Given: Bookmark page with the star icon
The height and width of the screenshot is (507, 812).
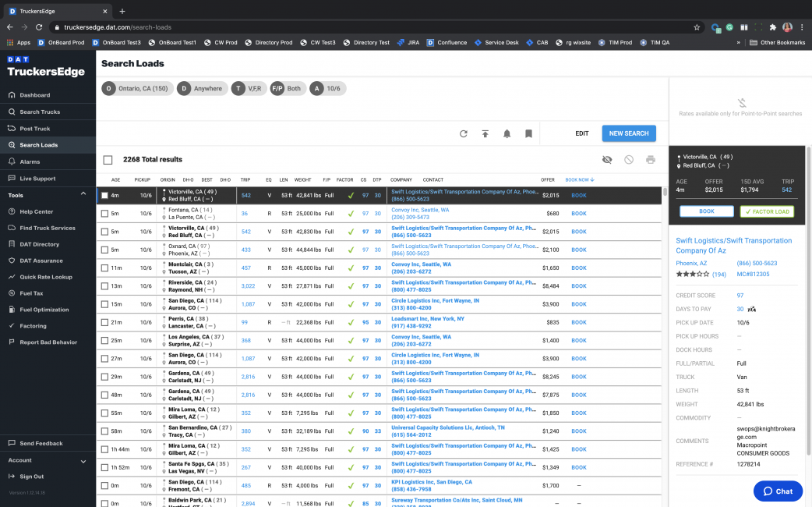Looking at the screenshot, I should coord(697,27).
